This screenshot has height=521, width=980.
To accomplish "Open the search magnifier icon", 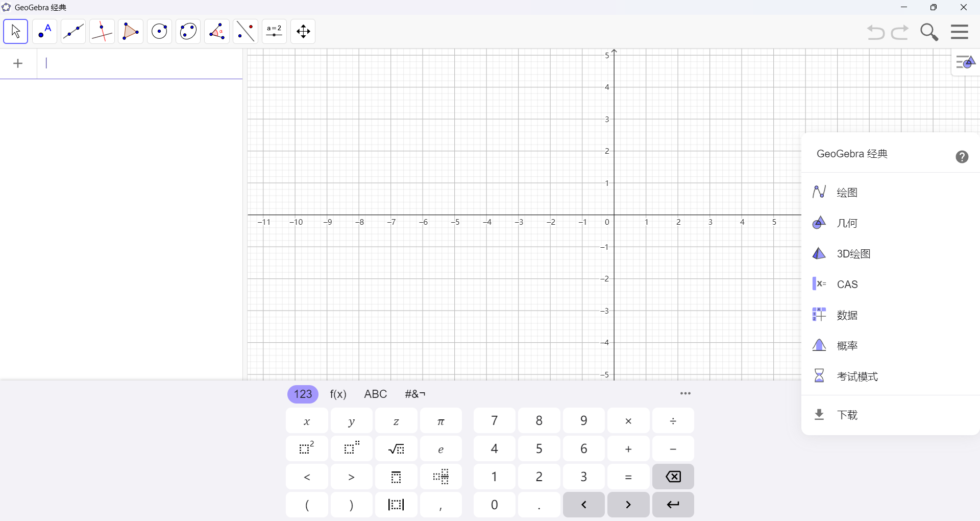I will tap(929, 32).
